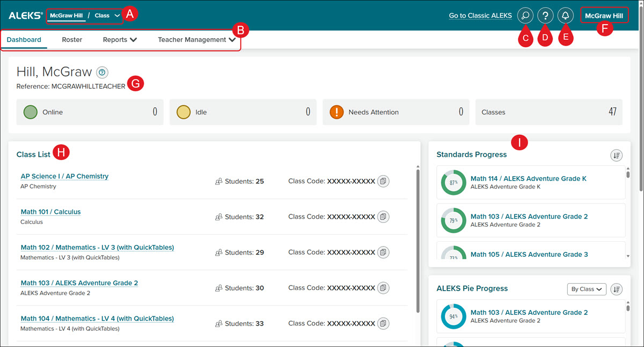Copy class code for Math 104 row

(383, 323)
